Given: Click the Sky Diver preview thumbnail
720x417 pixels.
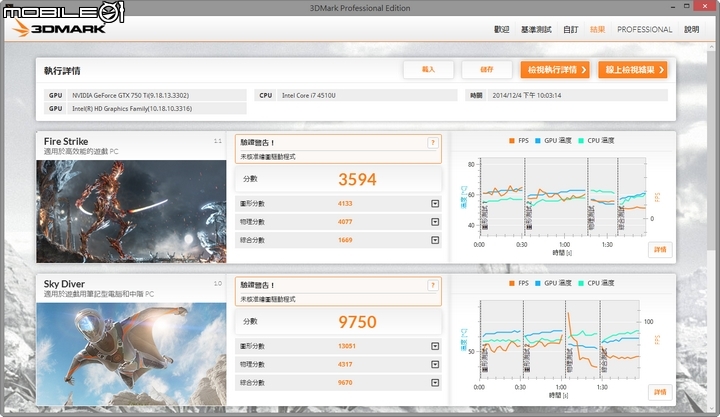Looking at the screenshot, I should coord(131,354).
